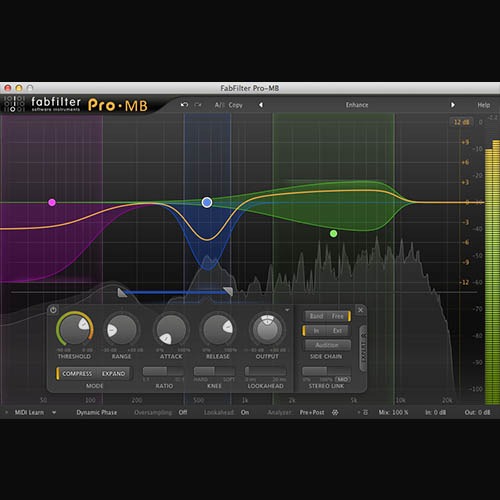Screen dimensions: 500x500
Task: Click the FabFilter logo icon
Action: pyautogui.click(x=14, y=104)
